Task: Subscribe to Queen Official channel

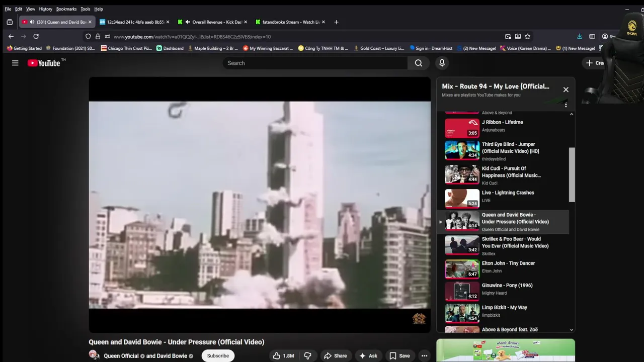Action: coord(218,355)
